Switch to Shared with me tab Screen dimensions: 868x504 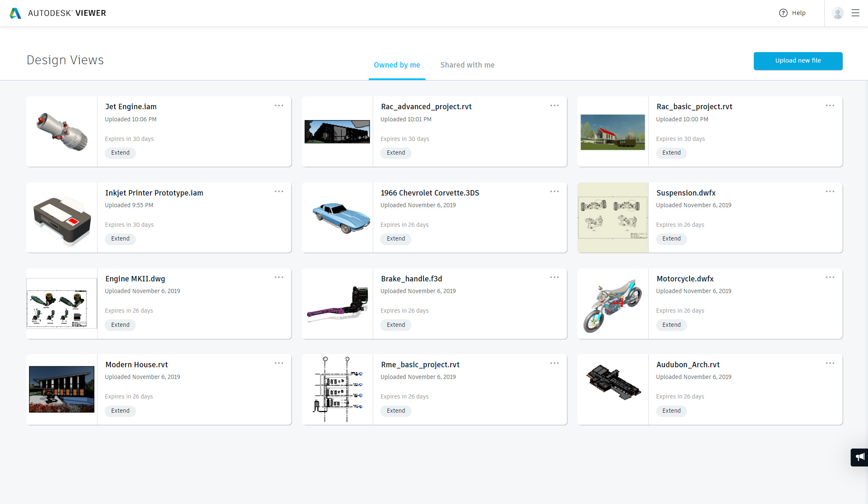click(x=467, y=65)
